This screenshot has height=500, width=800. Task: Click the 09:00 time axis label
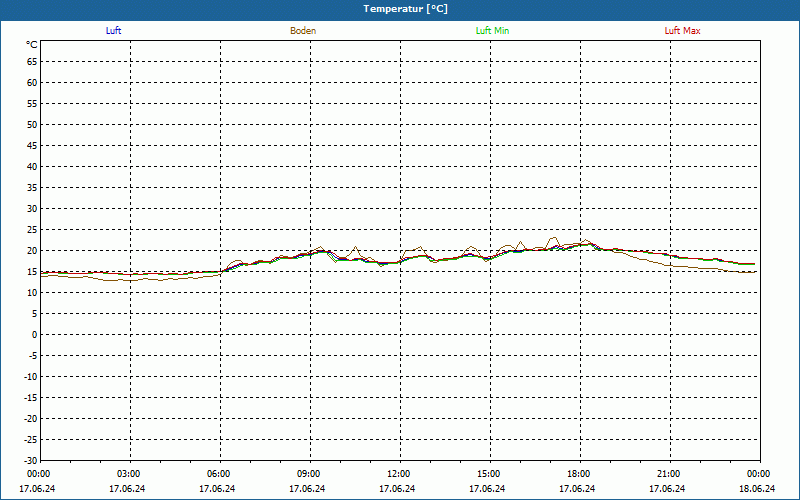pyautogui.click(x=309, y=474)
